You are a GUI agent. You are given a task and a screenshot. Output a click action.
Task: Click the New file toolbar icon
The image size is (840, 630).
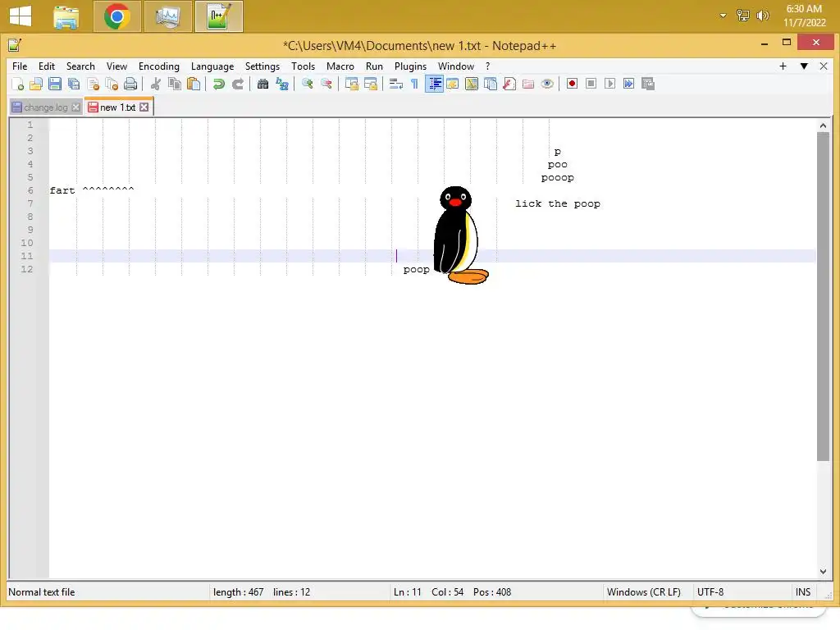[x=18, y=84]
